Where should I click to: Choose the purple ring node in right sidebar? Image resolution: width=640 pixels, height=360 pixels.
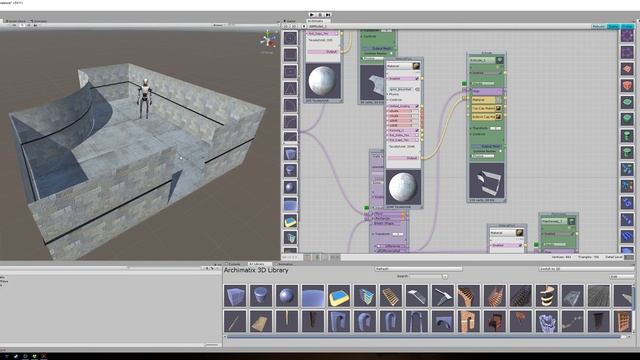(627, 36)
